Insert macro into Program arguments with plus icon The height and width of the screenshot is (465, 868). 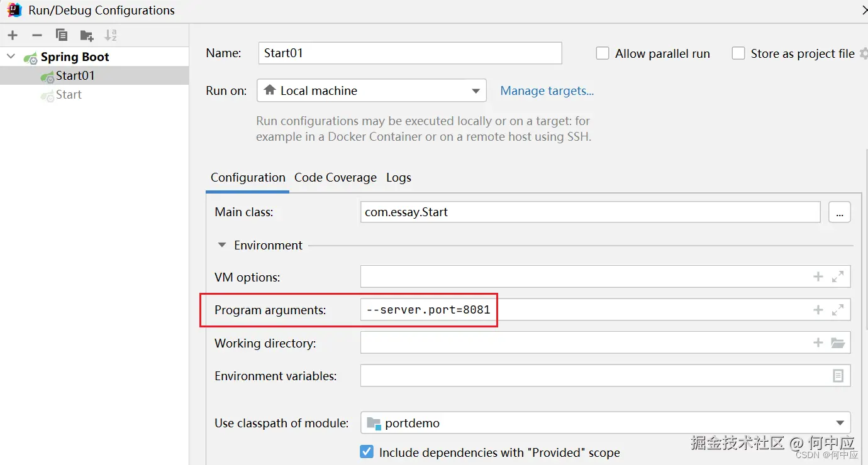[818, 309]
